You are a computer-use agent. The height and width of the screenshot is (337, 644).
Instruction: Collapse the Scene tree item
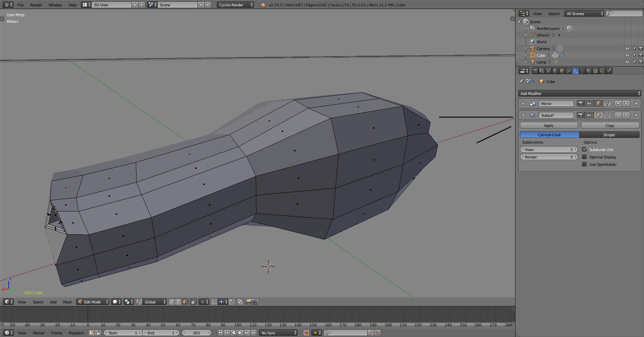[x=519, y=21]
